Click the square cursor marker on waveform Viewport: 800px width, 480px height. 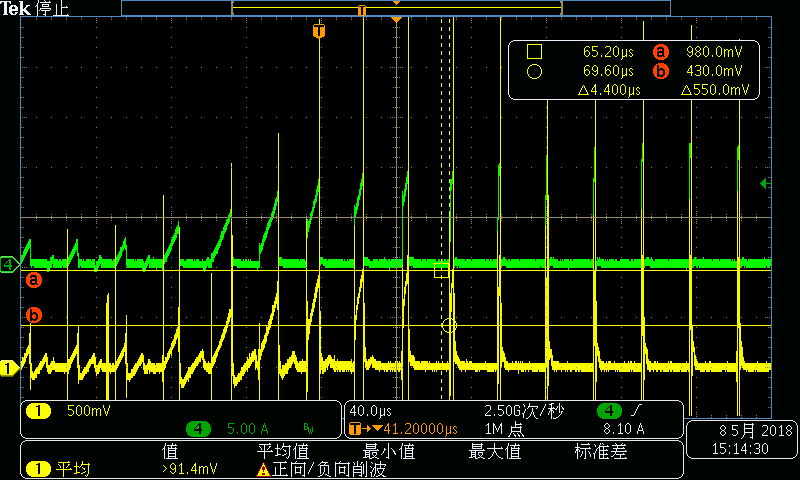441,270
